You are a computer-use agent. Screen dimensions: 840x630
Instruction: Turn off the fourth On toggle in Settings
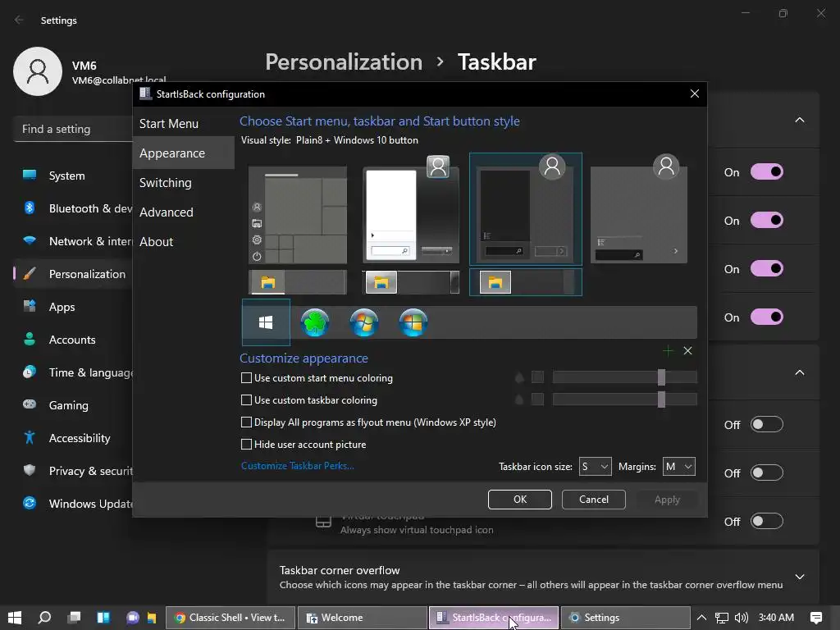[x=767, y=317]
